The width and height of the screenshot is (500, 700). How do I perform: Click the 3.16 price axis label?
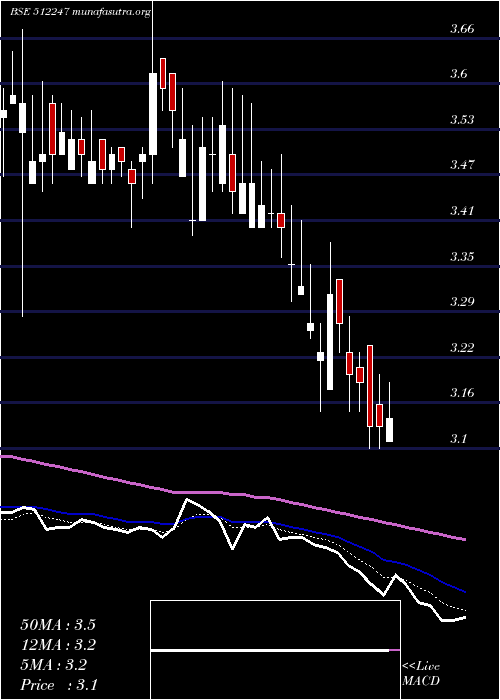(x=462, y=393)
